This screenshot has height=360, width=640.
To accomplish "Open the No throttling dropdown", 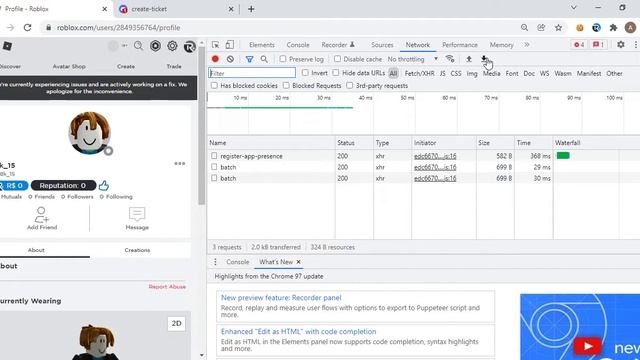I will (x=413, y=59).
